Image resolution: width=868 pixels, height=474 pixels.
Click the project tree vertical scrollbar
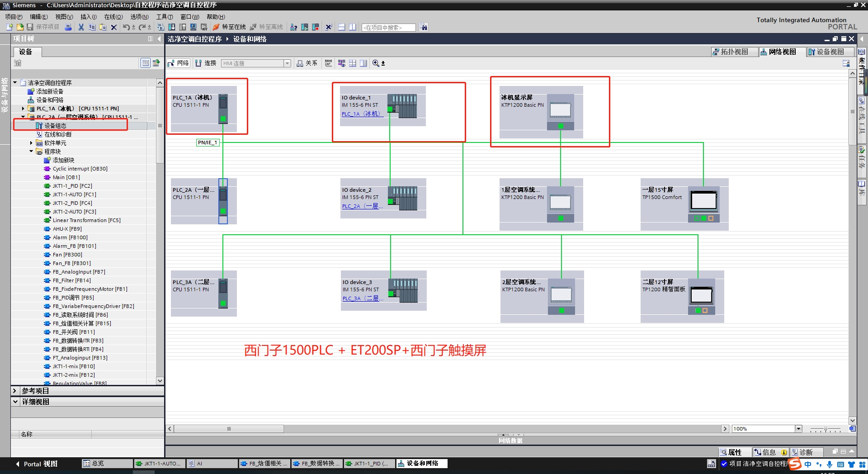coord(160,124)
